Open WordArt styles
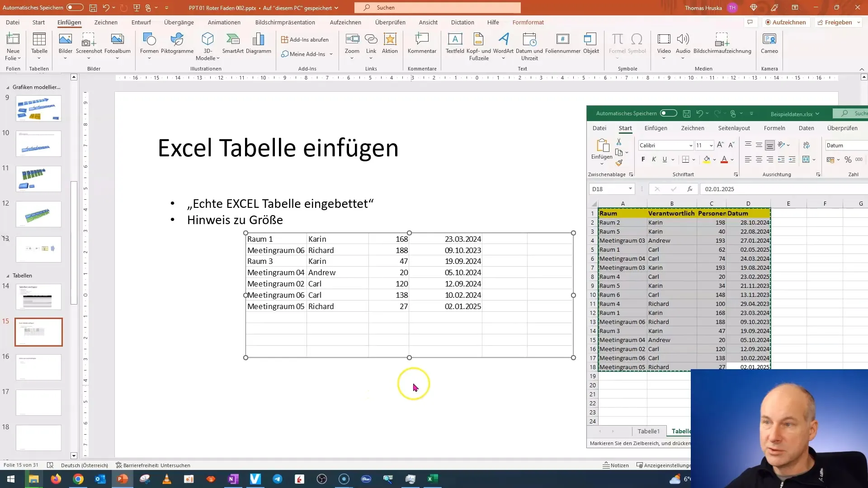The image size is (868, 488). pos(503,47)
